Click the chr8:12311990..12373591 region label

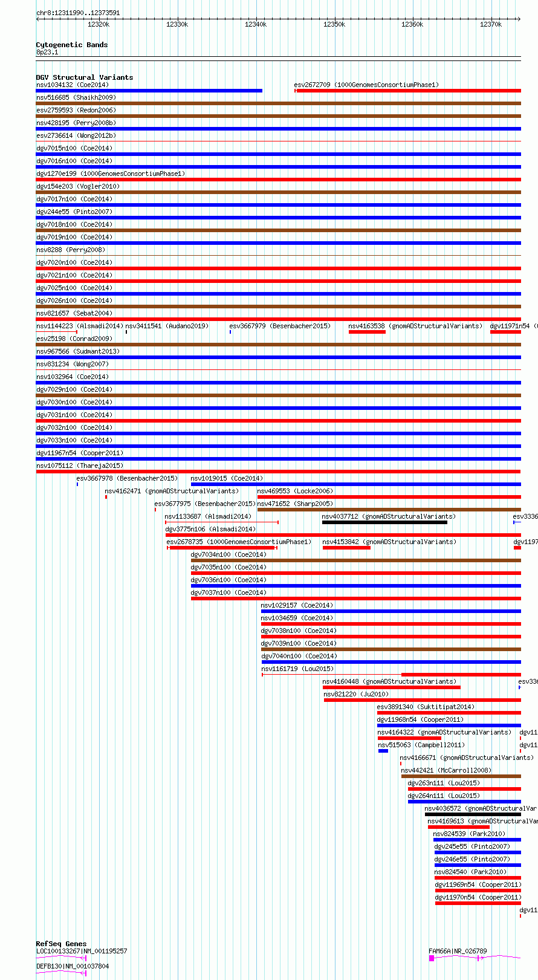point(78,13)
